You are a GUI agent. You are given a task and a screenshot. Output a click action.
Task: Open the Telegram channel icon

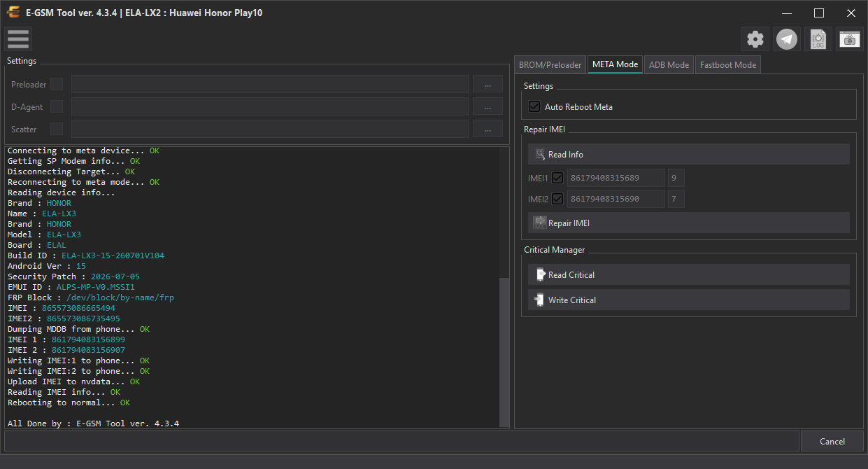(x=788, y=39)
